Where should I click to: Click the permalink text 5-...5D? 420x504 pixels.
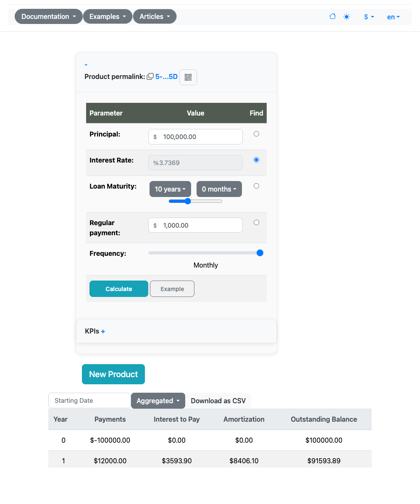click(x=166, y=76)
